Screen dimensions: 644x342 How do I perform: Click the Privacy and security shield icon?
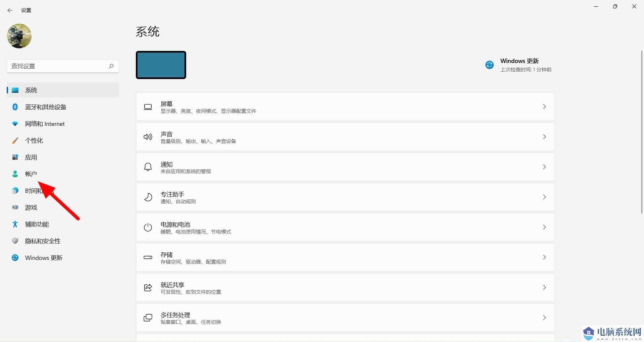pos(15,241)
